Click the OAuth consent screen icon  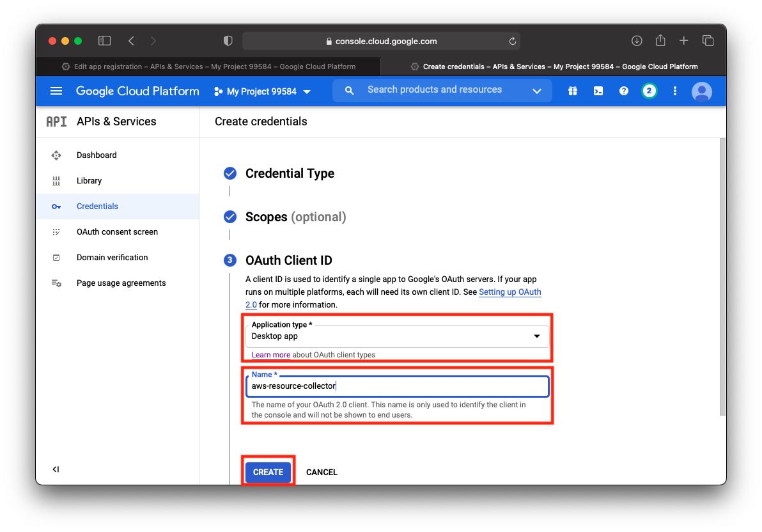pos(56,232)
